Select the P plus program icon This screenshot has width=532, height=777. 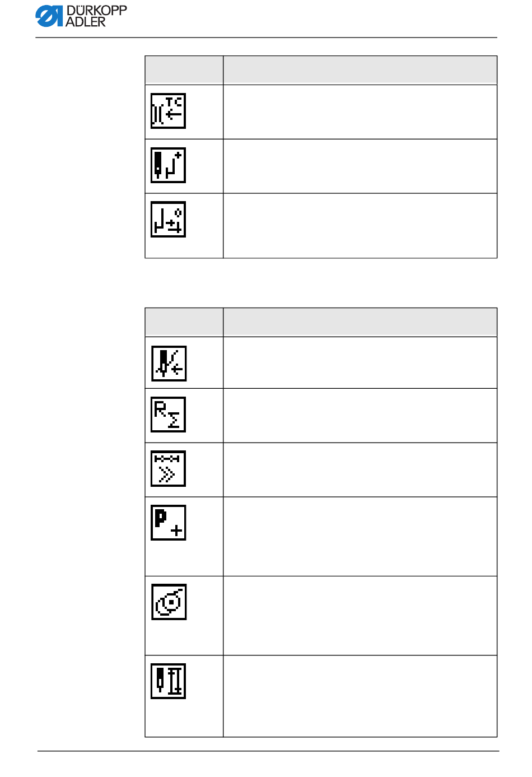168,523
